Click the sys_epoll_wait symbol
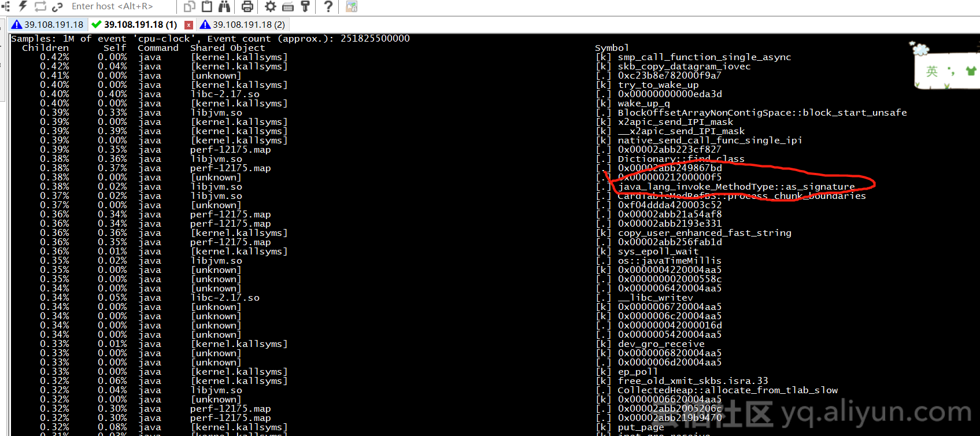Screen dimensions: 980x436 click(658, 252)
